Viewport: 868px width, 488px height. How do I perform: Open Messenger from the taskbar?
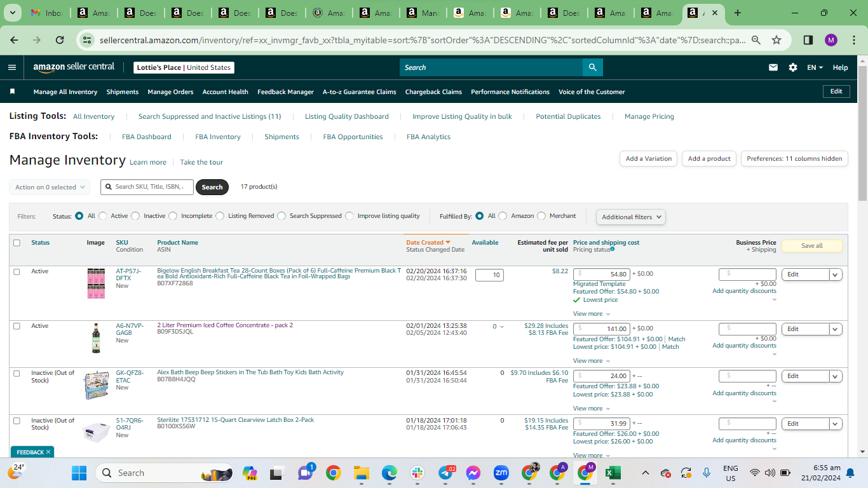pos(473,473)
